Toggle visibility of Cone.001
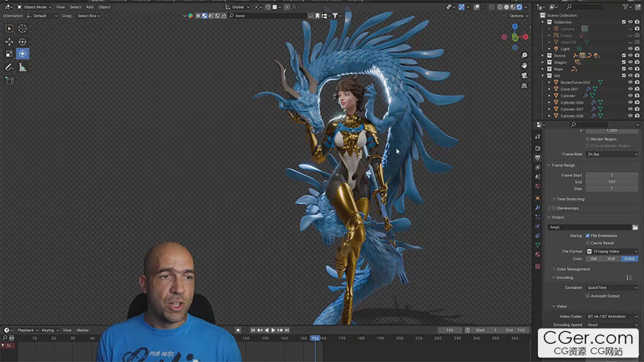This screenshot has width=644, height=362. coord(630,89)
